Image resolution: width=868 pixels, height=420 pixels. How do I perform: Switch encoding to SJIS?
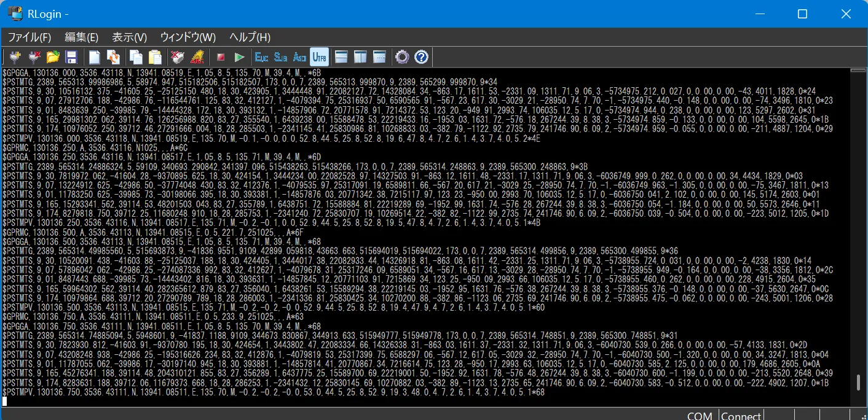[x=281, y=57]
